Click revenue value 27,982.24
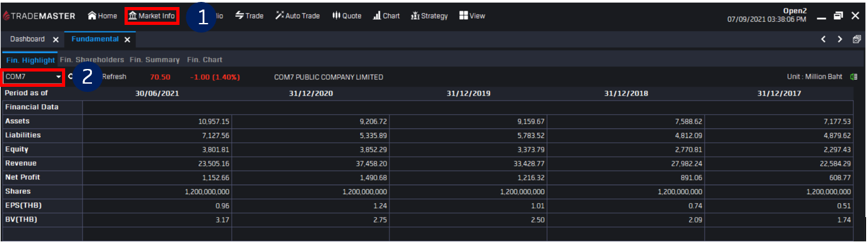Viewport: 868px width, 242px height. (x=687, y=163)
